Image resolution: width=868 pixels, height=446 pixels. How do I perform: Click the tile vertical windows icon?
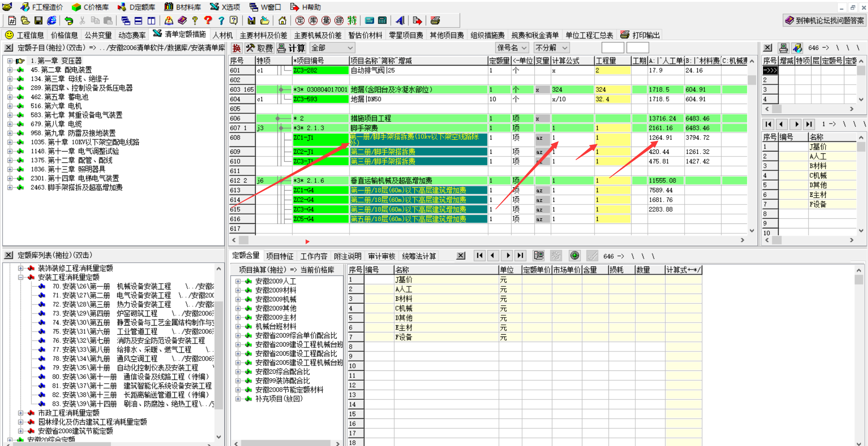point(151,21)
